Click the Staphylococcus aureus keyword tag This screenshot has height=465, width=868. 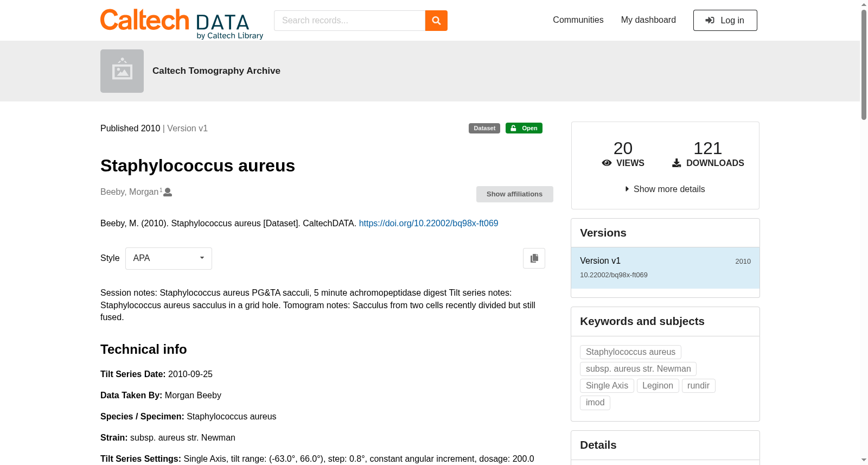[630, 352]
